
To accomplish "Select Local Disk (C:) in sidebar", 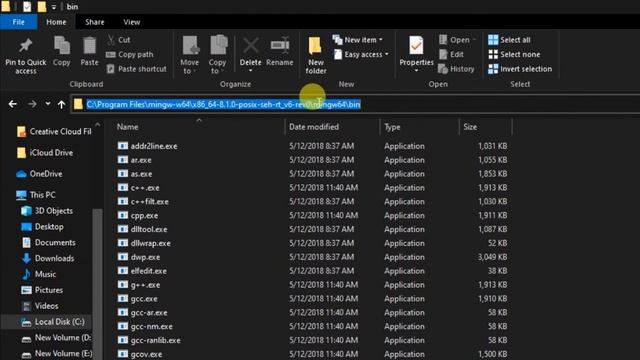I will pyautogui.click(x=53, y=322).
